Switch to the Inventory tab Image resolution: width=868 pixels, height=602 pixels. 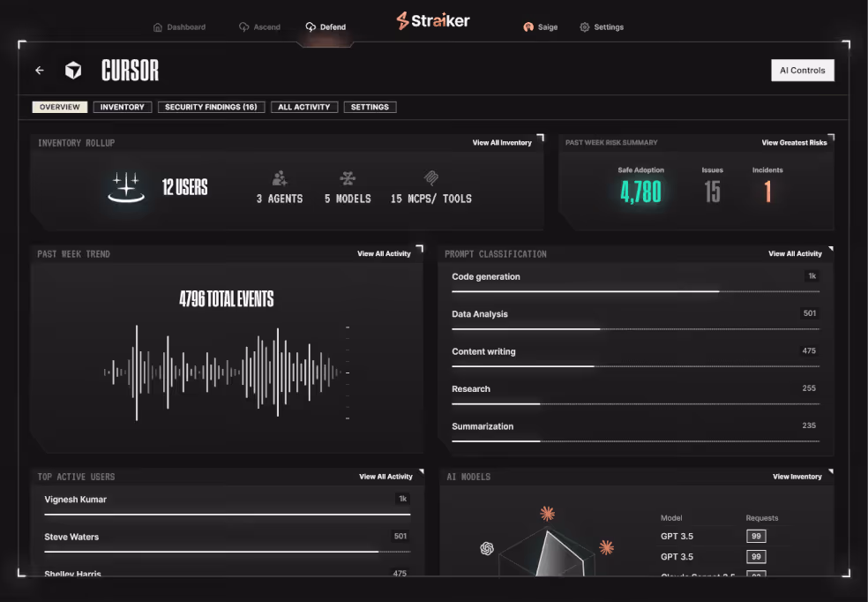coord(123,107)
